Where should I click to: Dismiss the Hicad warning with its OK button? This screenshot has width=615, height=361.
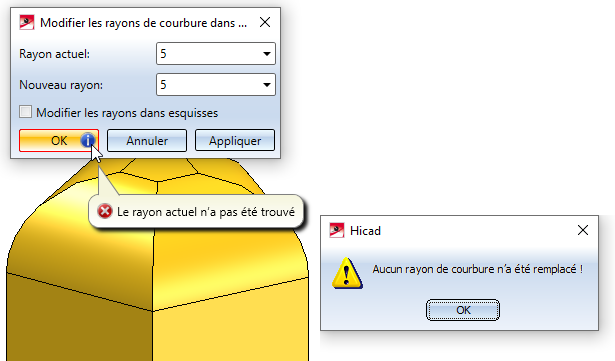pyautogui.click(x=463, y=310)
